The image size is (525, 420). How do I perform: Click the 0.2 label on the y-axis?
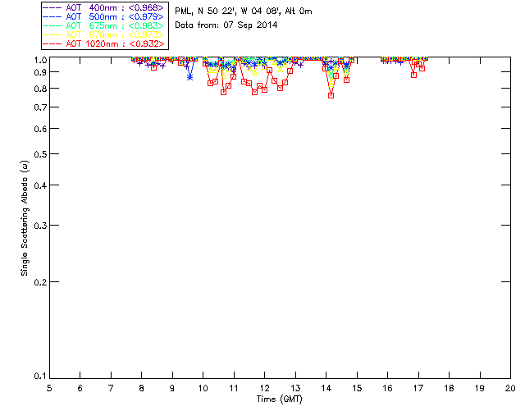pos(40,282)
